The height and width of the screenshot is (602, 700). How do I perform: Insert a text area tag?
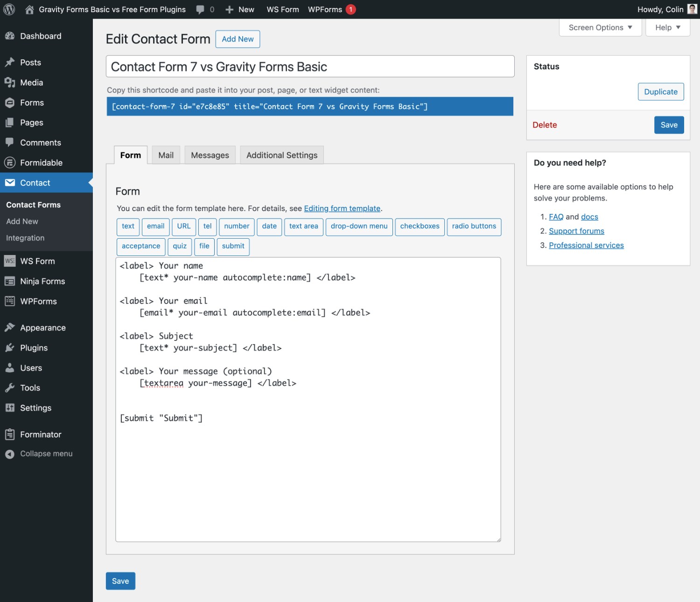303,227
